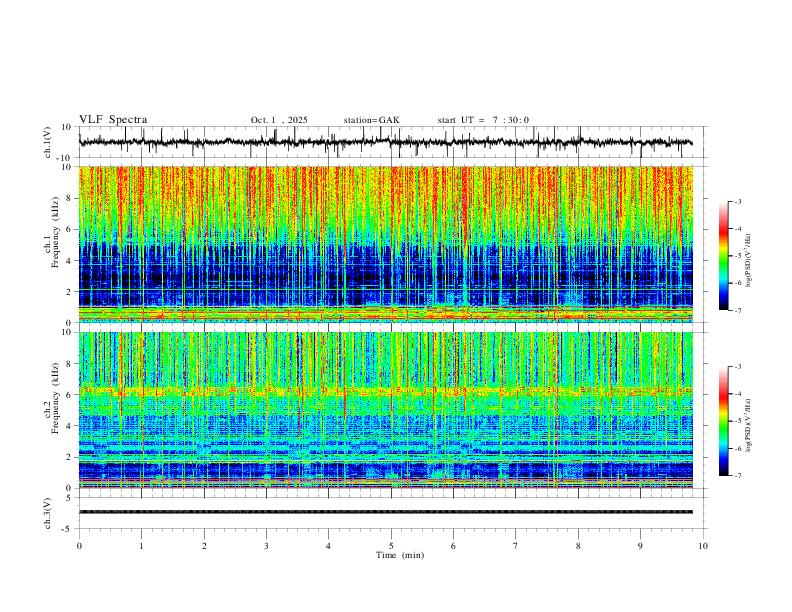
Task: Click the ch.2 spectrogram color scale bar
Action: point(723,421)
